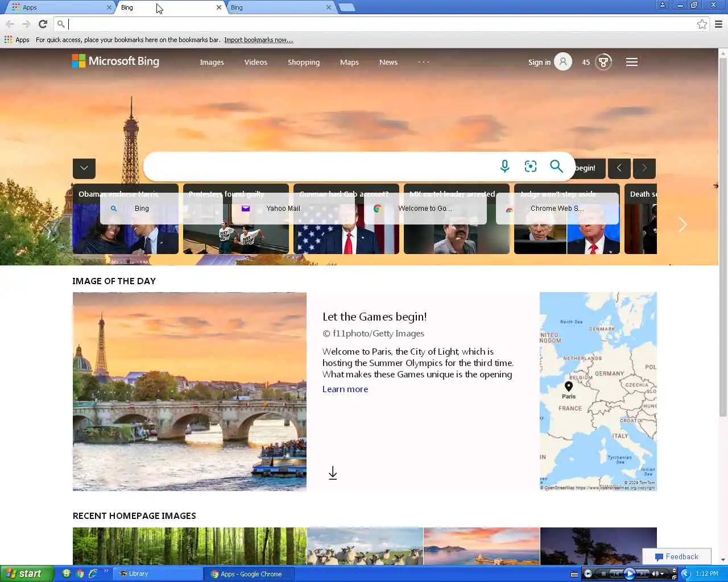Open the Chrome user profile button
This screenshot has height=582, width=728.
(663, 5)
